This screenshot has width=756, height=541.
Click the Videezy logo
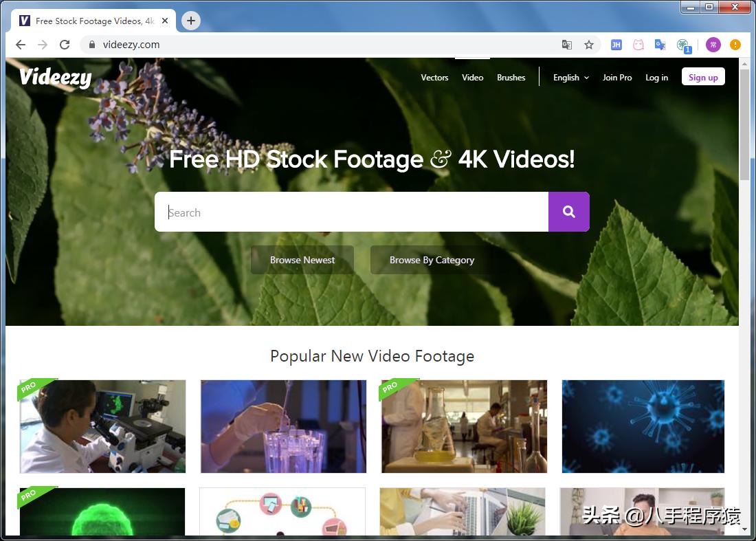click(x=56, y=77)
